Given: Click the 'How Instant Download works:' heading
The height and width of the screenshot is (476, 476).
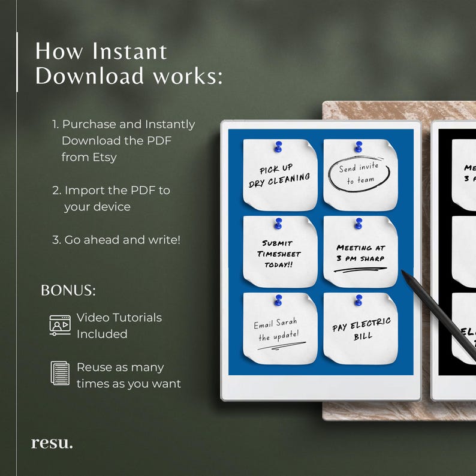Looking at the screenshot, I should point(129,63).
